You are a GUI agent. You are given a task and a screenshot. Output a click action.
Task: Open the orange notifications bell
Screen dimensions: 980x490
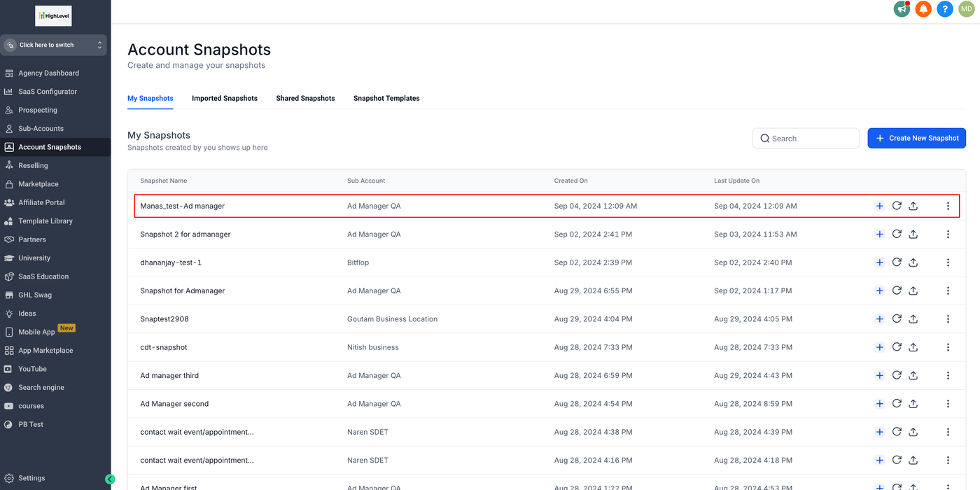923,9
